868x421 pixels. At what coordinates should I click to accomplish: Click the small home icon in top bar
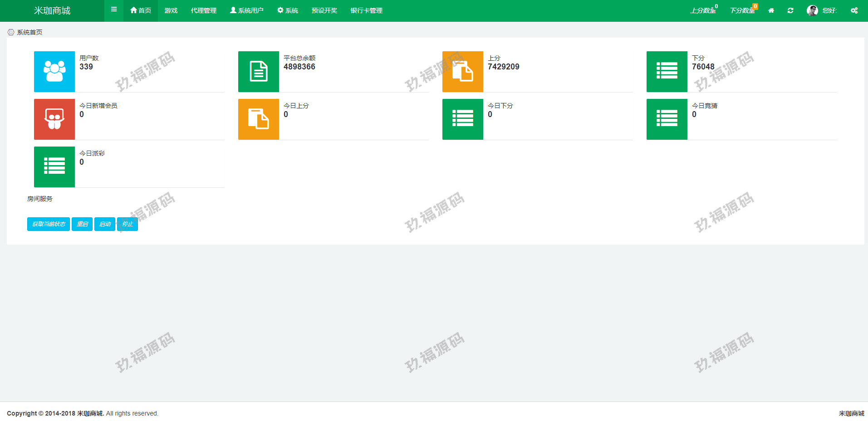tap(771, 10)
